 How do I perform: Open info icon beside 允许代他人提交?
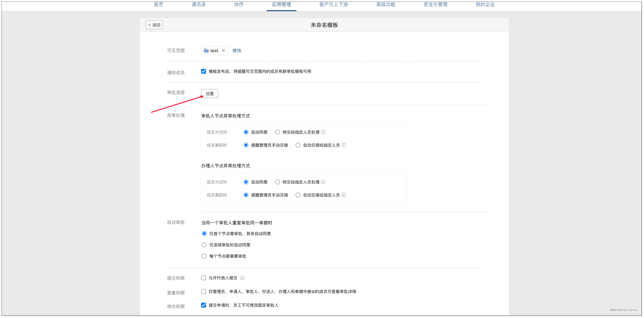(x=242, y=278)
